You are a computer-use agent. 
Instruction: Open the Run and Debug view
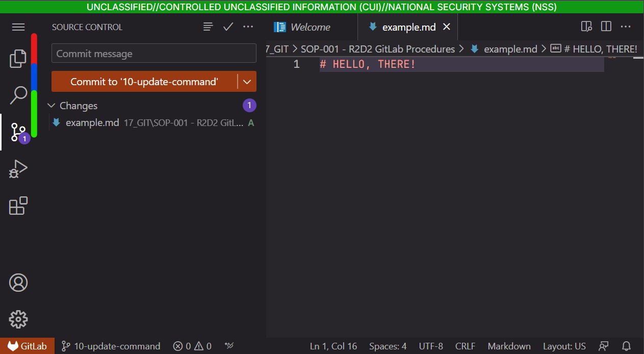point(18,169)
